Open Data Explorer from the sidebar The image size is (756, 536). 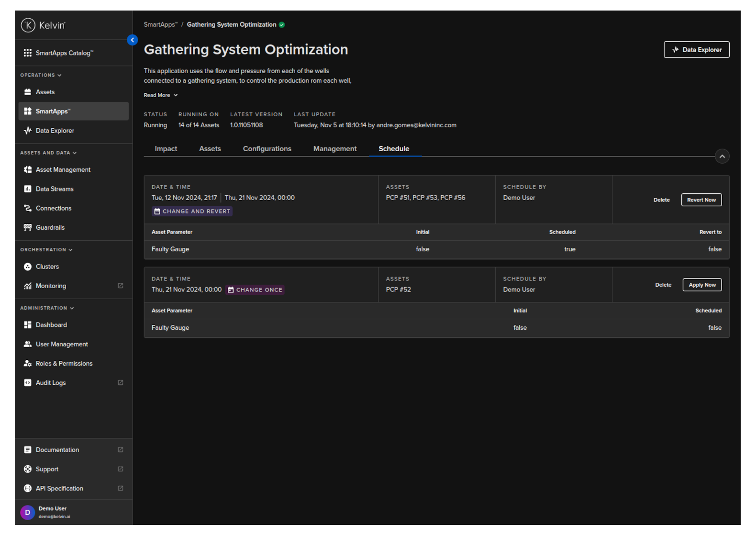click(x=55, y=131)
